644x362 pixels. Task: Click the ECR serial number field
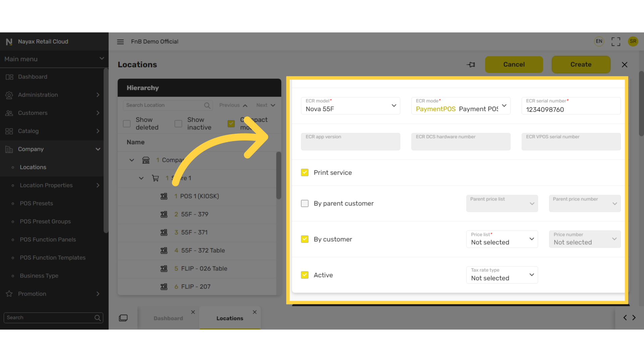pos(571,106)
